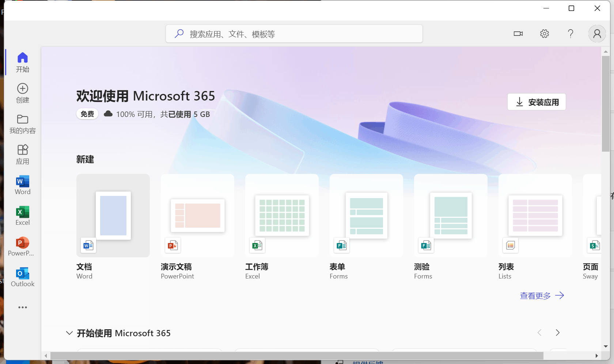Show more apps via sidebar ellipsis
This screenshot has height=364, width=614.
[23, 307]
